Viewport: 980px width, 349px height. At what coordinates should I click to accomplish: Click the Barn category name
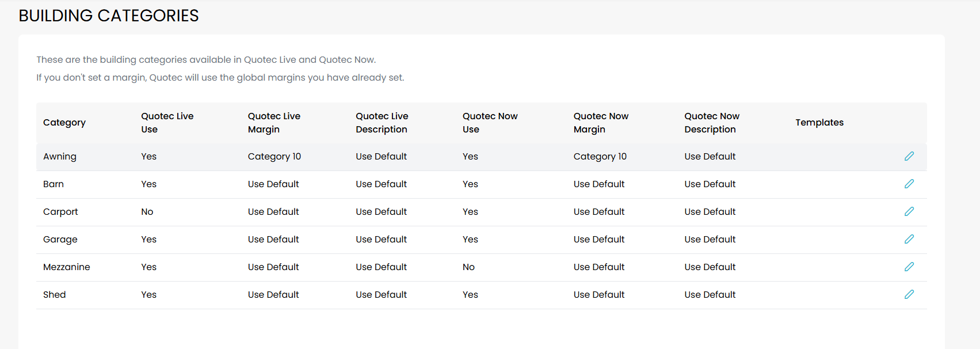coord(54,184)
